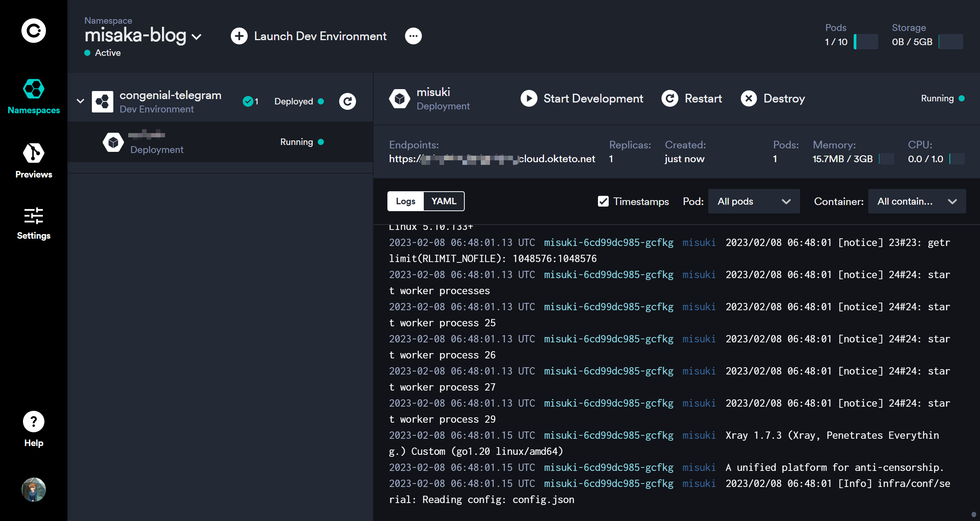Image resolution: width=980 pixels, height=521 pixels.
Task: Click the Okteto logo icon
Action: point(34,31)
